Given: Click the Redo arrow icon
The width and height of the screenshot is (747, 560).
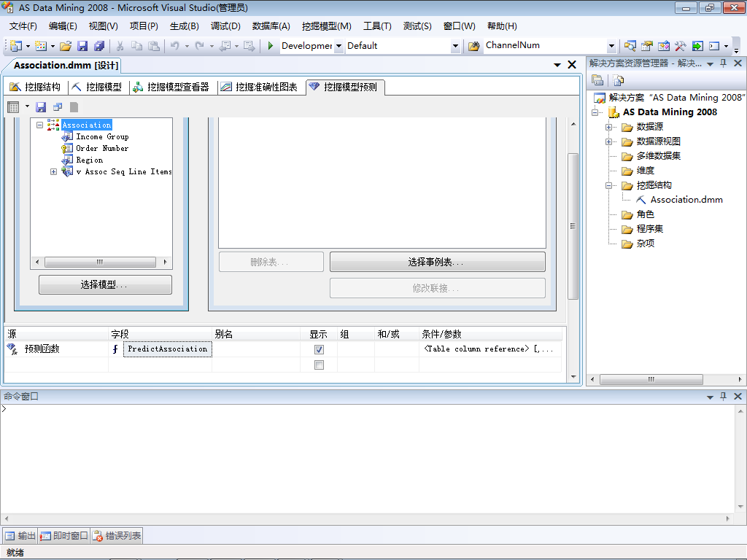Looking at the screenshot, I should pos(200,46).
